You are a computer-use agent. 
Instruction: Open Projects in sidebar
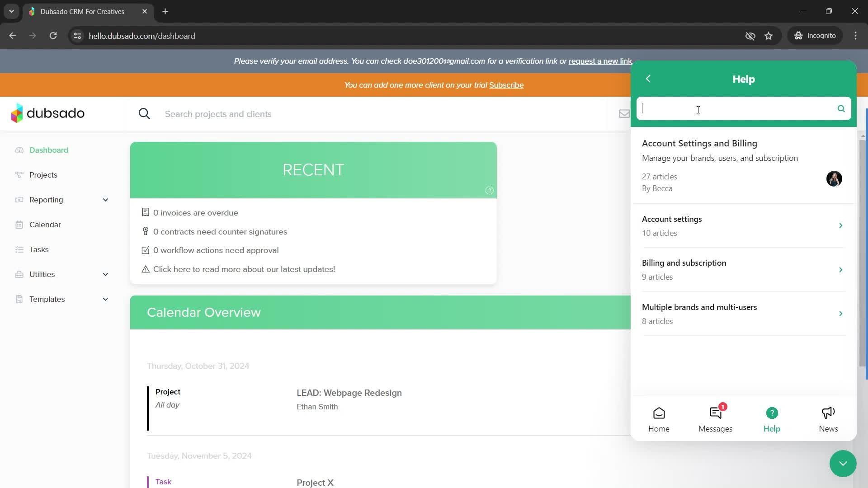pos(43,175)
